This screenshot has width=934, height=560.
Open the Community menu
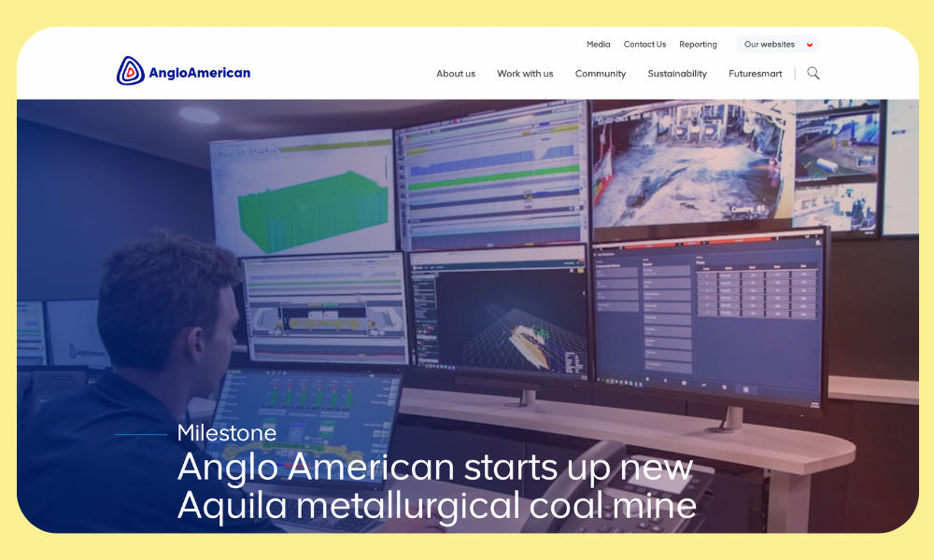click(x=601, y=74)
